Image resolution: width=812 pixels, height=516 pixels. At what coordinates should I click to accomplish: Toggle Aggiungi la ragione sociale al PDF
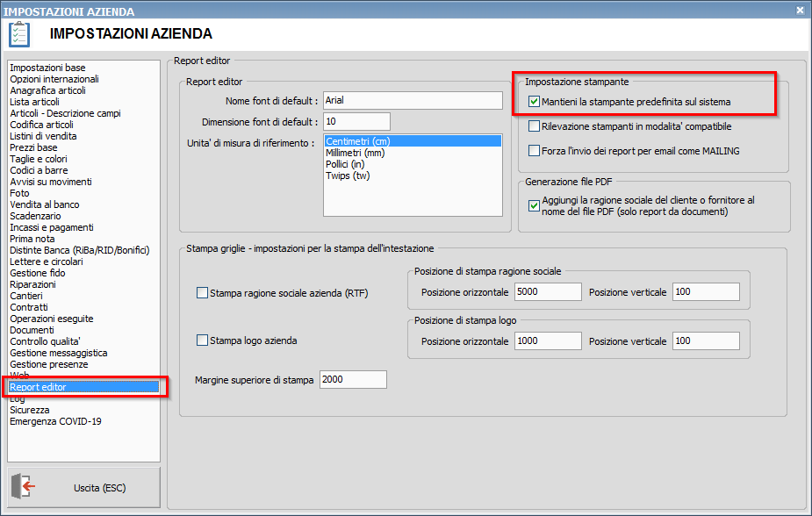534,206
